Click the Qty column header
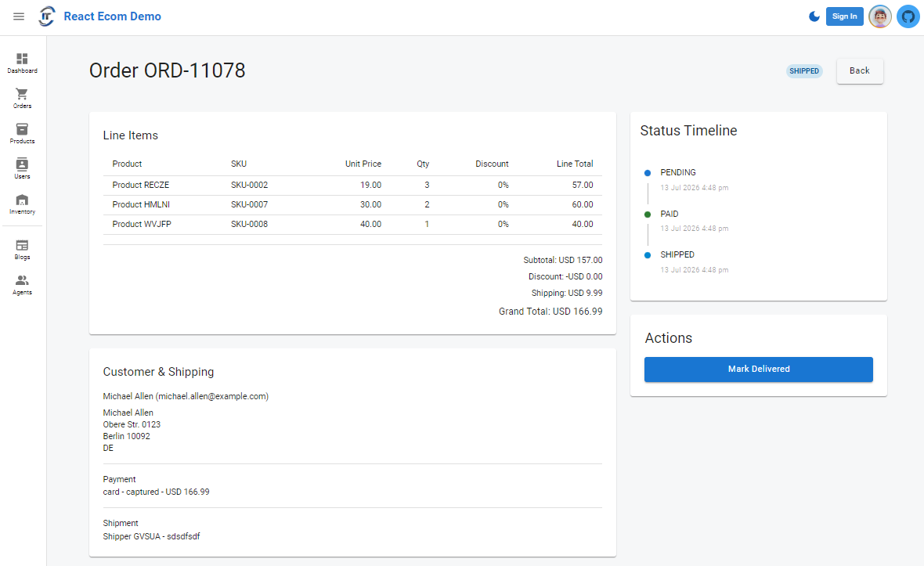Screen dimensions: 924x566 click(423, 164)
